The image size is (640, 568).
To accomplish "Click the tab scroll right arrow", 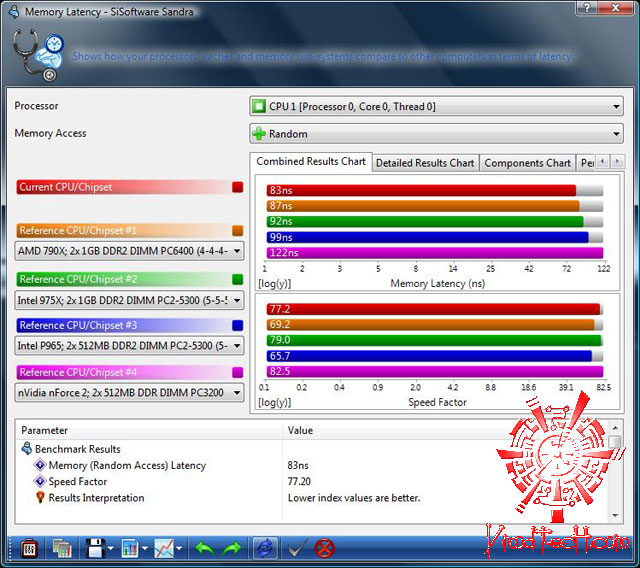I will point(617,162).
